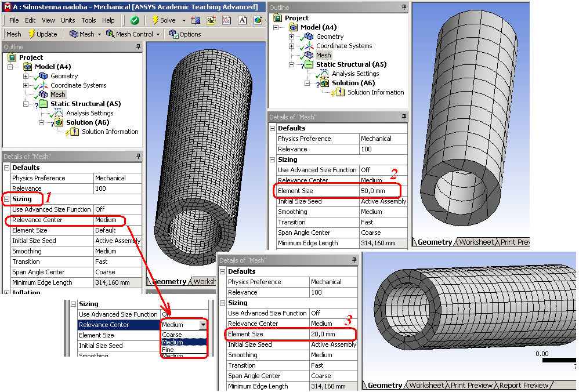The width and height of the screenshot is (579, 392).
Task: Select Model (A4) in the left Outline
Action: (53, 67)
